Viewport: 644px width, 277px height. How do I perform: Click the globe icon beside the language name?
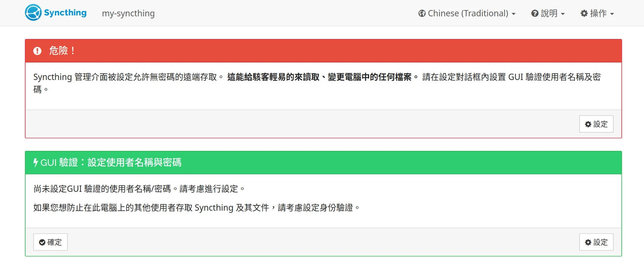[422, 13]
